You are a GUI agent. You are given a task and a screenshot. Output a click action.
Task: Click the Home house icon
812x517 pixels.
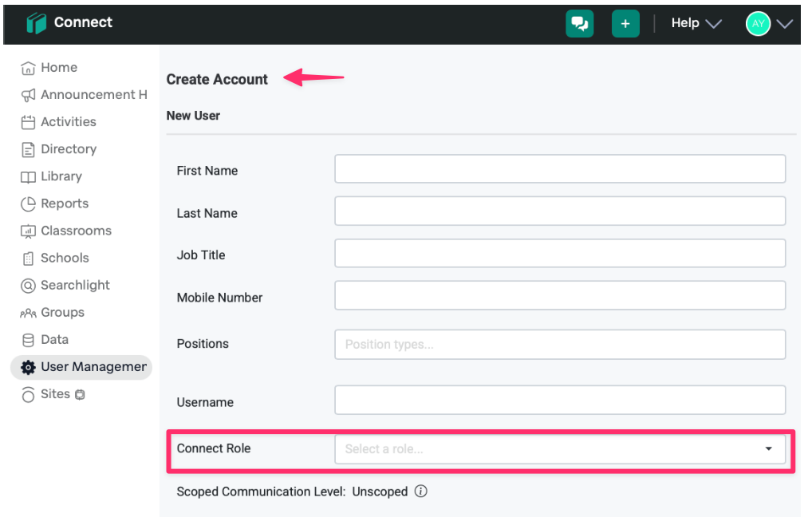pos(28,69)
